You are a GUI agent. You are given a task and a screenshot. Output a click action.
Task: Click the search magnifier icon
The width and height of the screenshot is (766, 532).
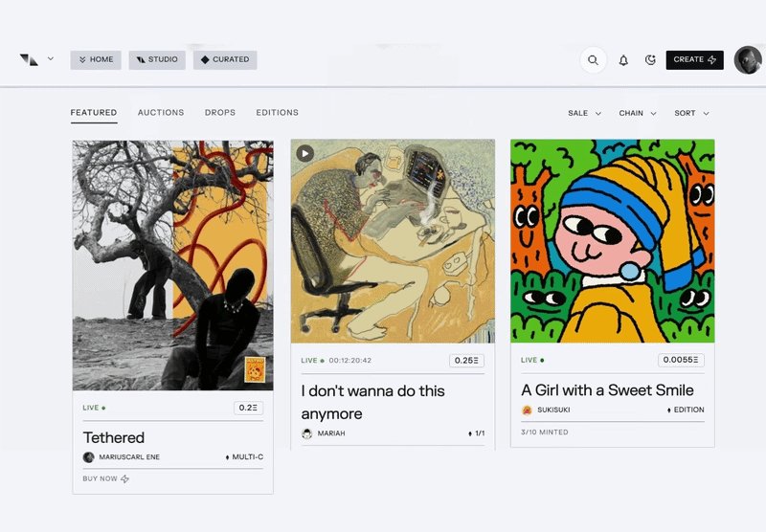[593, 60]
